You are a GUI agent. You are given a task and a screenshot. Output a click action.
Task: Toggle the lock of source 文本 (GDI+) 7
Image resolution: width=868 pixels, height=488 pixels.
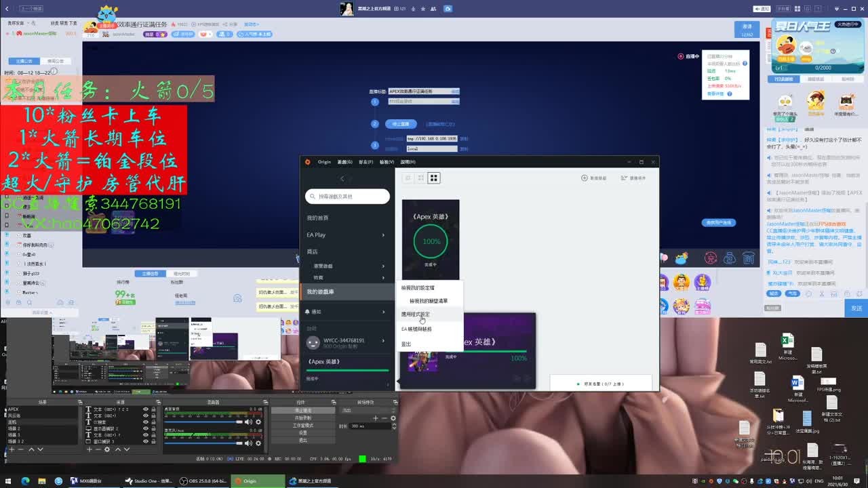pyautogui.click(x=153, y=435)
